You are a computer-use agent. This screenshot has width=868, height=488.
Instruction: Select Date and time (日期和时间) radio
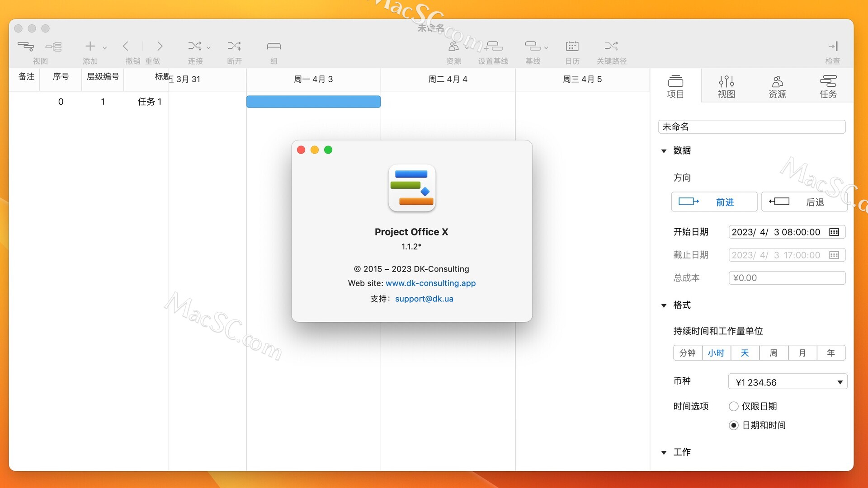pos(733,425)
